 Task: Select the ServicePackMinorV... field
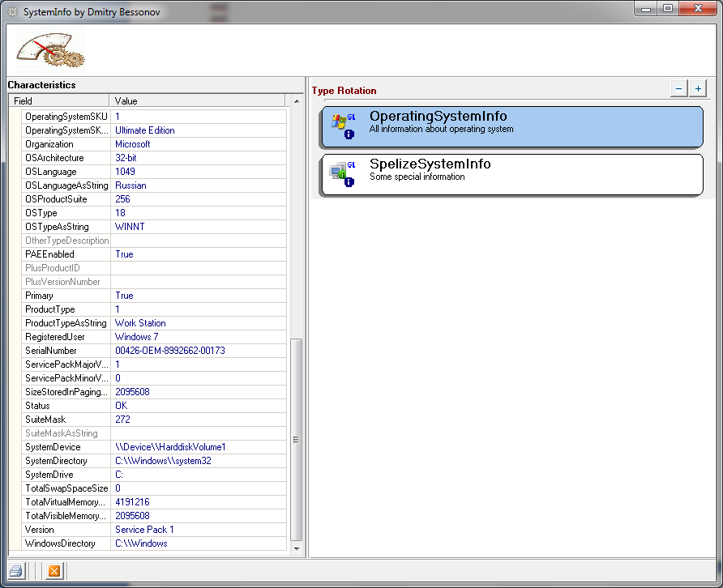pyautogui.click(x=66, y=378)
